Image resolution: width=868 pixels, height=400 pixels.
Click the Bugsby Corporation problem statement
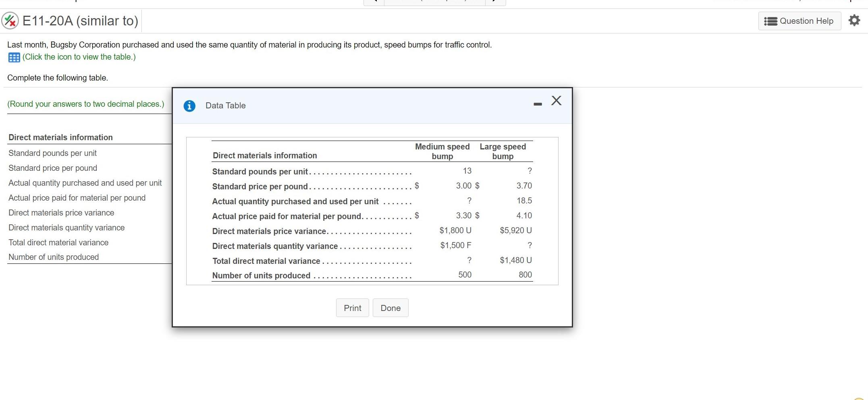click(249, 45)
